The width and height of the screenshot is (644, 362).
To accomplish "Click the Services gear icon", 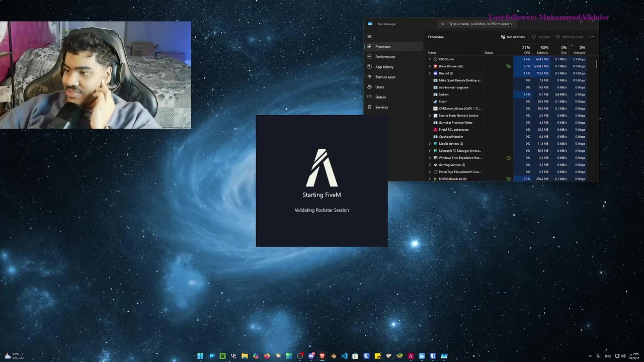I will (x=369, y=107).
